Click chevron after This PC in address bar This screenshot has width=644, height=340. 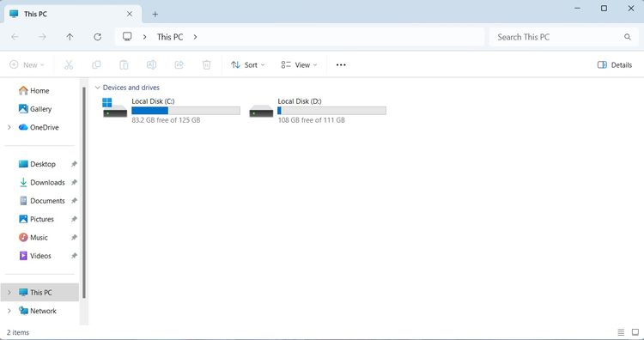pyautogui.click(x=195, y=37)
